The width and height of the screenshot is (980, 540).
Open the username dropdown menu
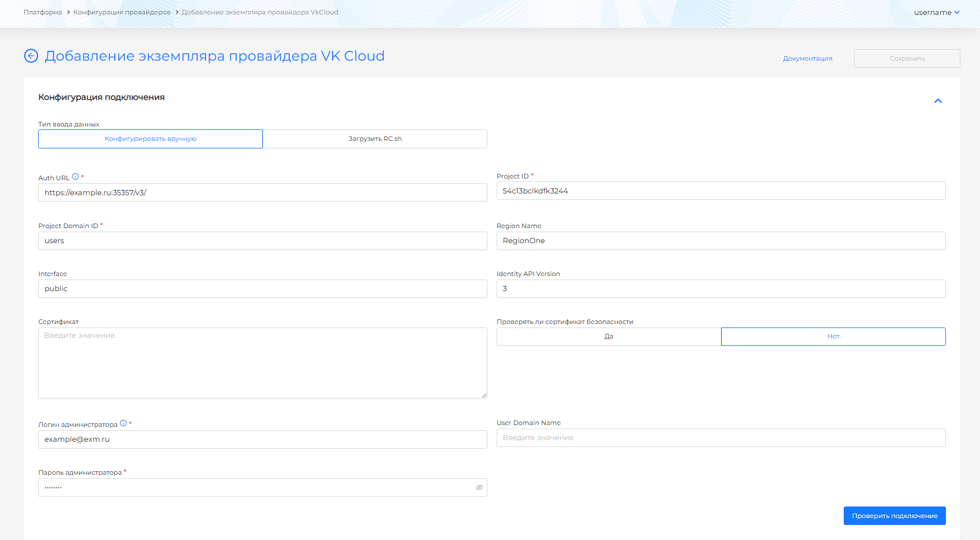936,12
